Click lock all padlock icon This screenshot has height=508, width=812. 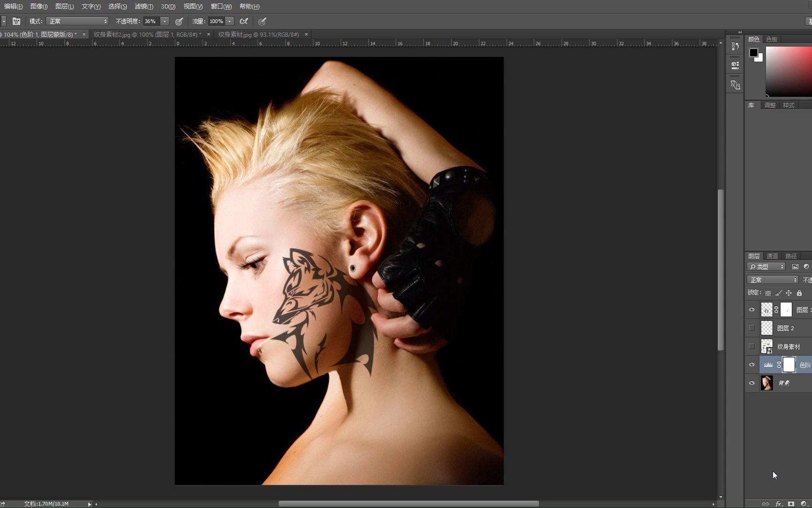tap(799, 293)
